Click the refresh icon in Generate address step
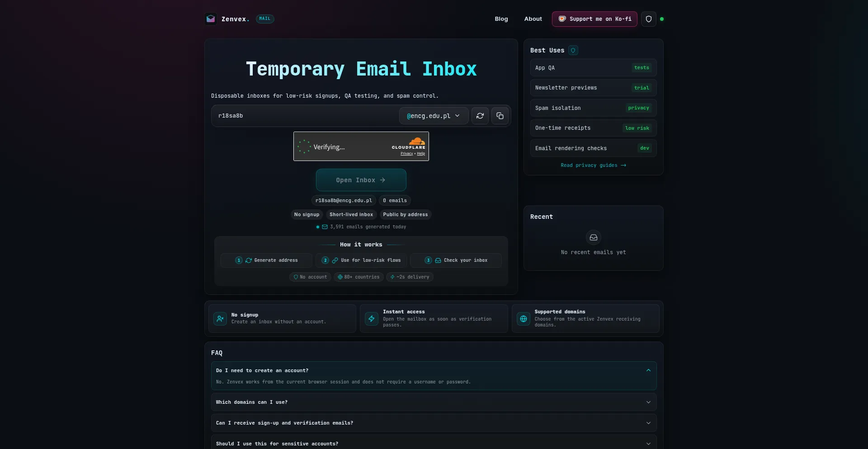868x449 pixels. click(x=249, y=260)
